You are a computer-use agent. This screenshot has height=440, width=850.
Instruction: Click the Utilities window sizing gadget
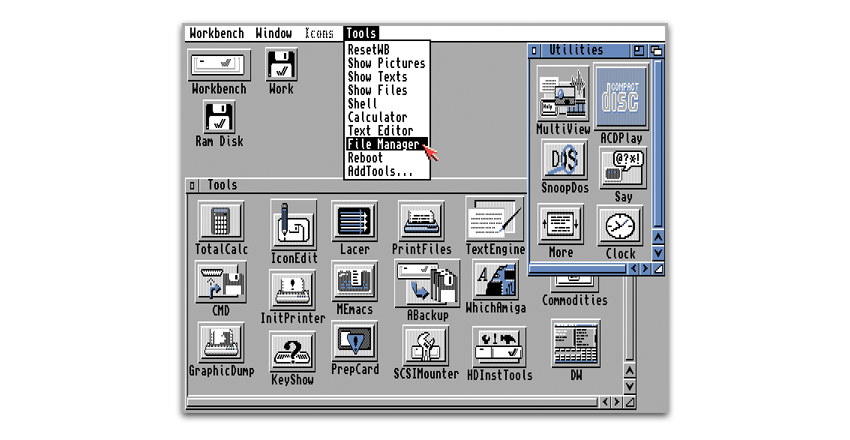pyautogui.click(x=658, y=268)
